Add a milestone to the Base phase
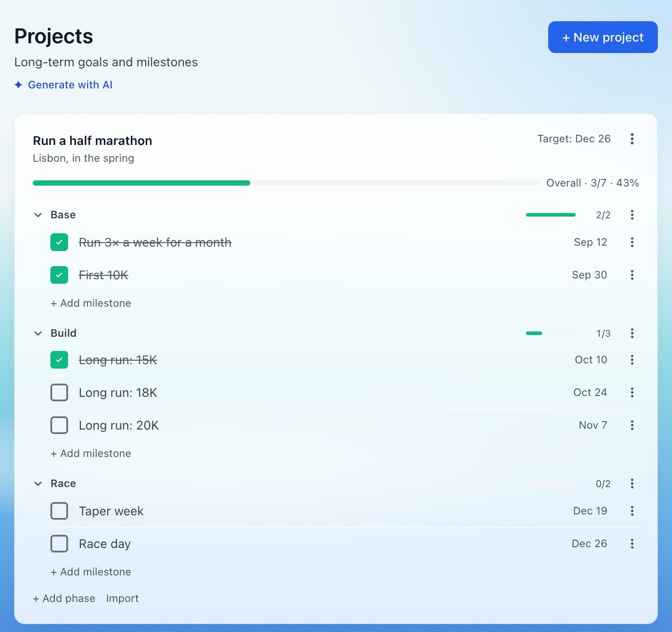This screenshot has height=632, width=672. [x=91, y=303]
